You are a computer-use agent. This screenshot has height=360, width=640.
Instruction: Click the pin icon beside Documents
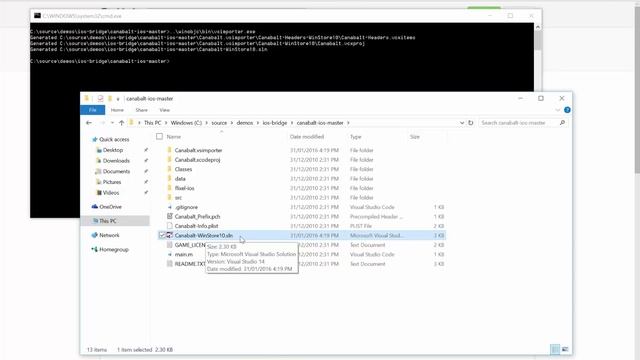tap(146, 171)
